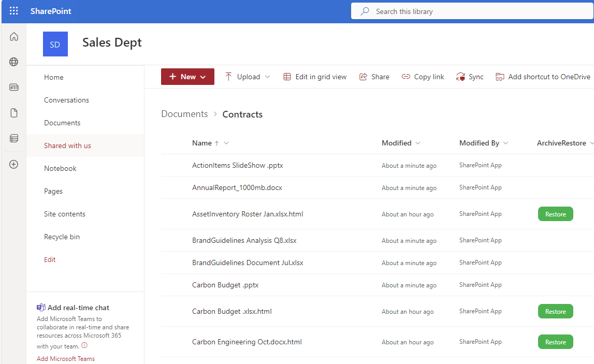Navigate to Documents breadcrumb
The width and height of the screenshot is (594, 364).
[x=184, y=114]
